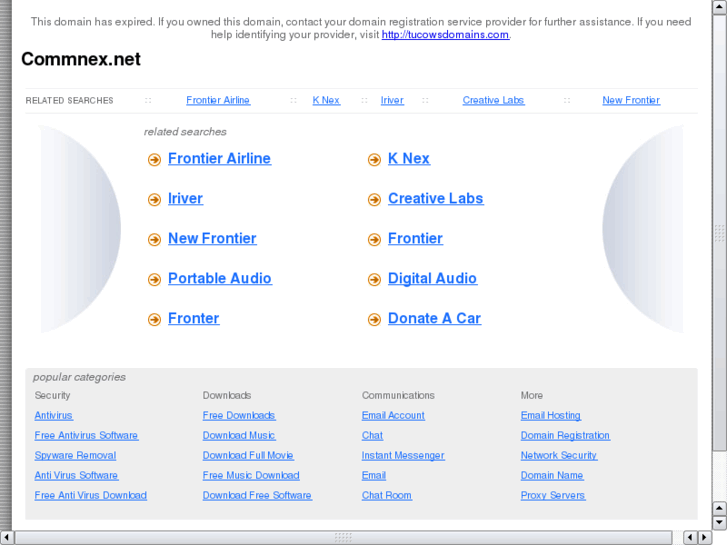Open the large K Nex link
Viewport: 727px width, 545px height.
[409, 159]
